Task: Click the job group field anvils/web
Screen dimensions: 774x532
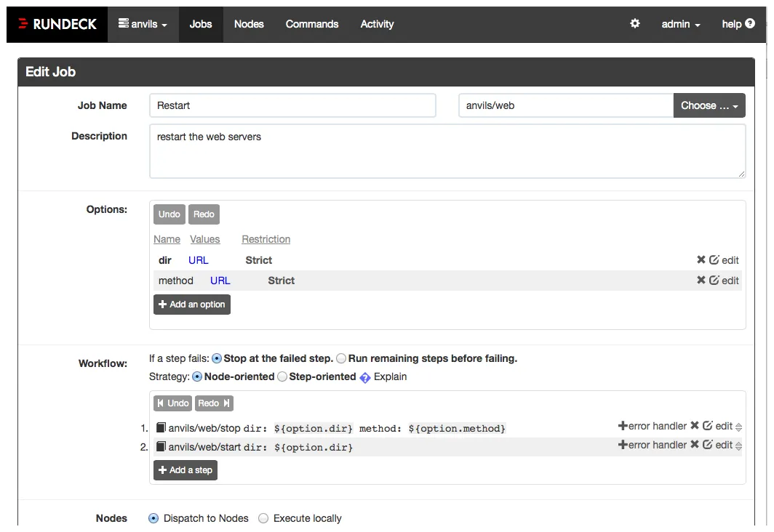Action: (x=566, y=105)
